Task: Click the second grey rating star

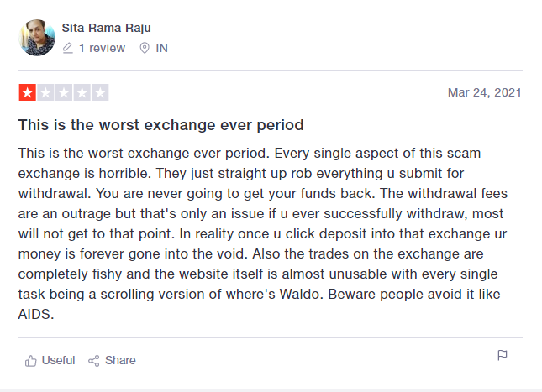Action: coord(45,92)
